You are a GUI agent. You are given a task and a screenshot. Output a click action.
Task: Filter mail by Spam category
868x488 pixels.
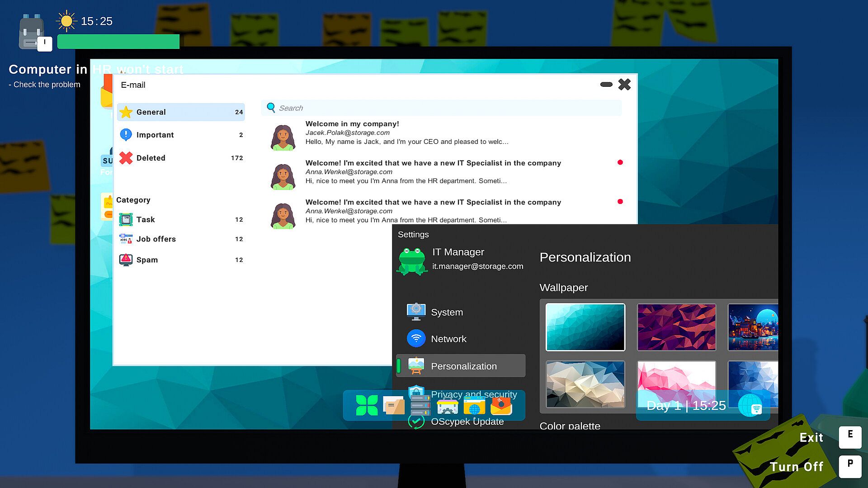coord(181,260)
